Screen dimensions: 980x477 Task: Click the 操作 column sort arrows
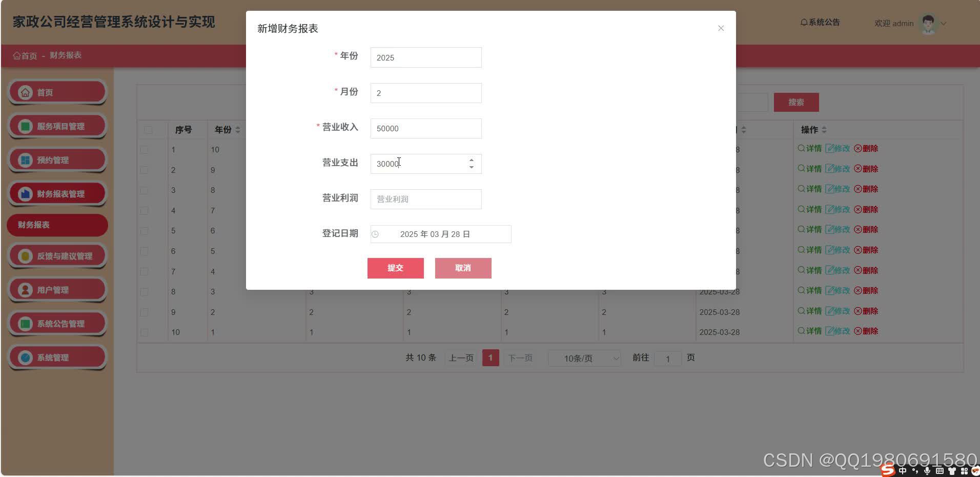[824, 130]
